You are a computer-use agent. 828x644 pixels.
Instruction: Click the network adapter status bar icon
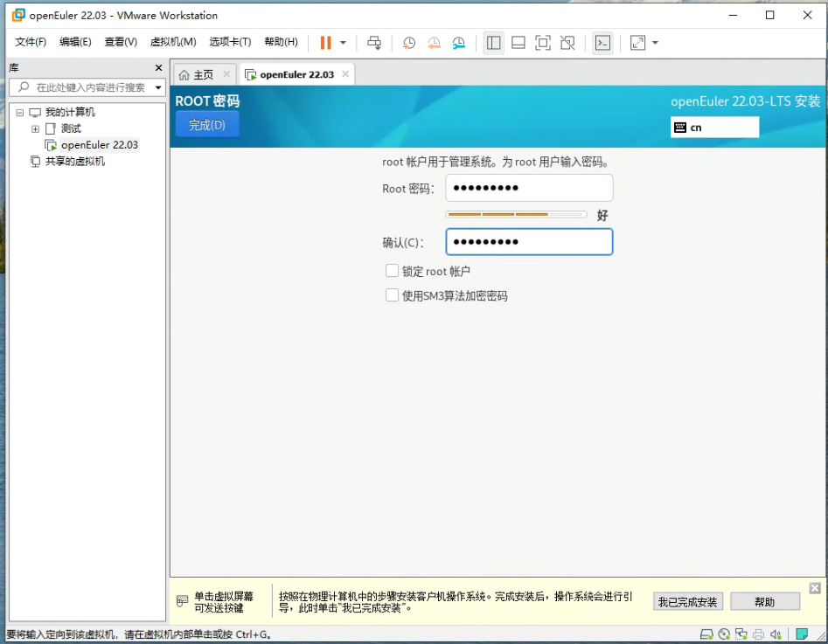tap(741, 634)
